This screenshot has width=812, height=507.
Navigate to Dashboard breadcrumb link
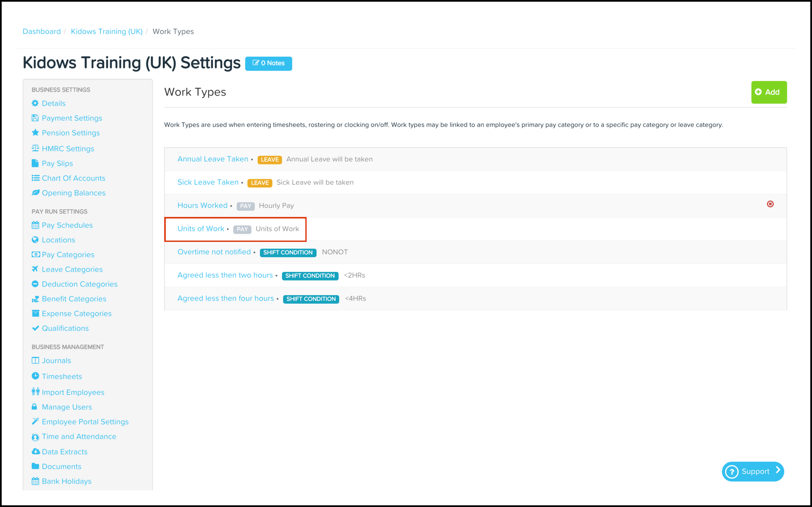42,31
